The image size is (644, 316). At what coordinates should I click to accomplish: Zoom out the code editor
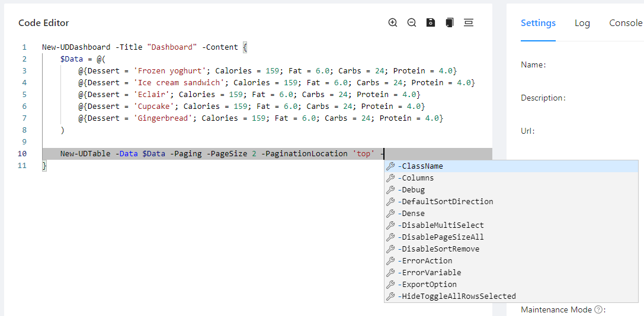[x=412, y=22]
